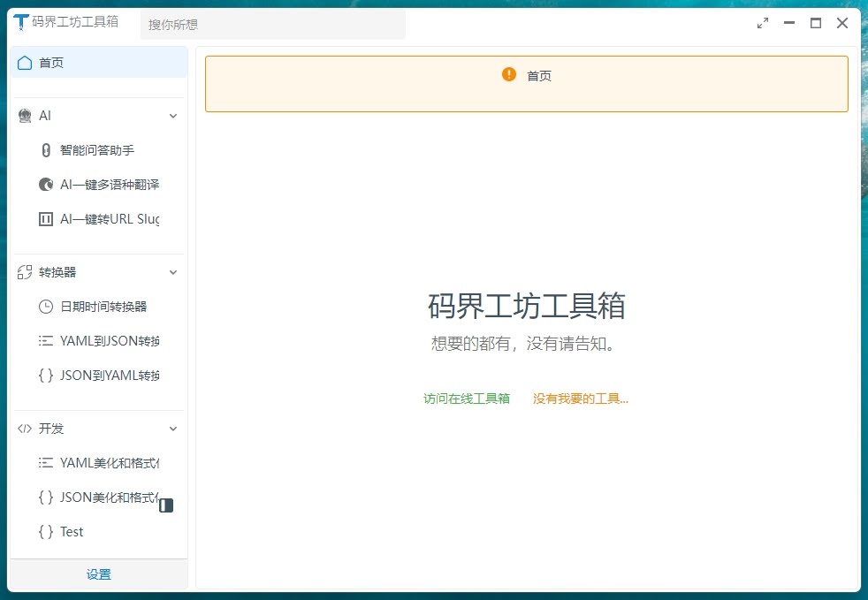Click the AI一键多语种翻译 translation icon

46,185
